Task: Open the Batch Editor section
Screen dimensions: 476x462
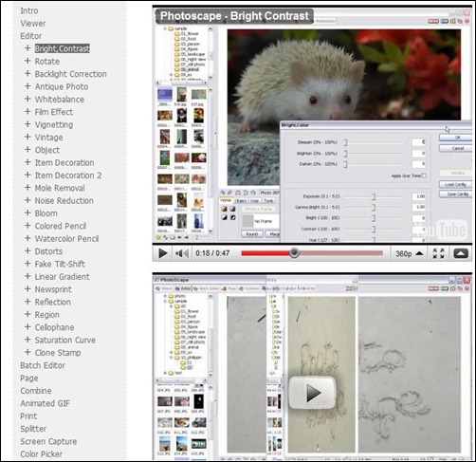Action: [43, 365]
